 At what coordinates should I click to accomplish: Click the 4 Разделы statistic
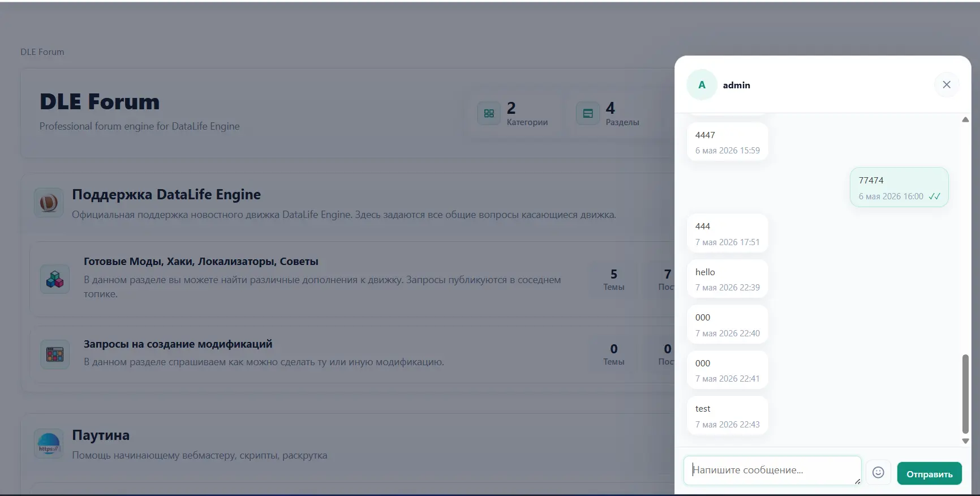click(x=608, y=113)
